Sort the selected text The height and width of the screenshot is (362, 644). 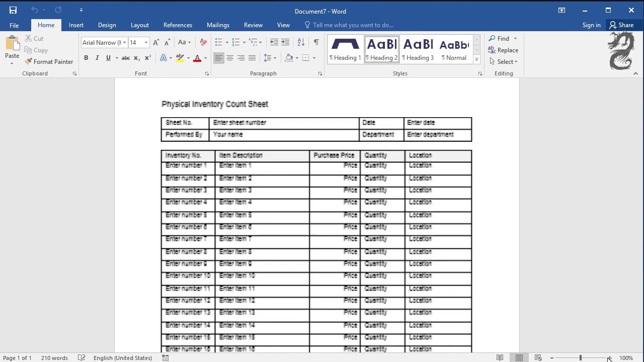(x=301, y=43)
